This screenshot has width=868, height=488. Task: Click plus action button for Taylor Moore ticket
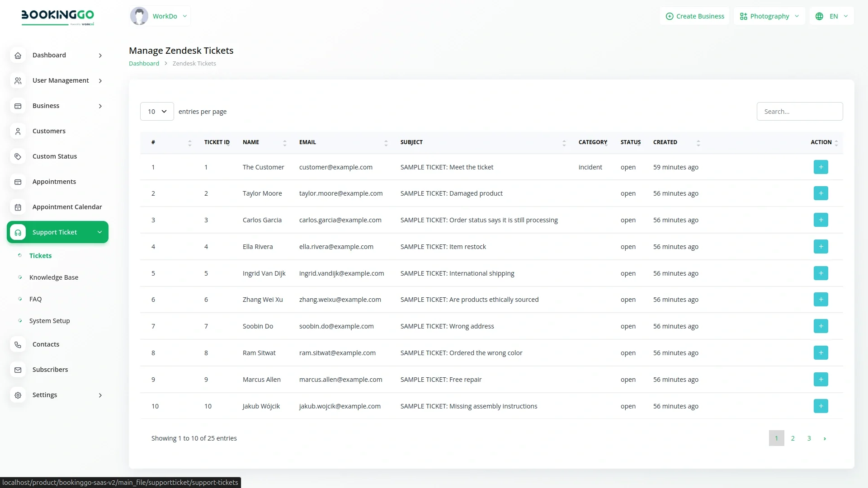(821, 193)
